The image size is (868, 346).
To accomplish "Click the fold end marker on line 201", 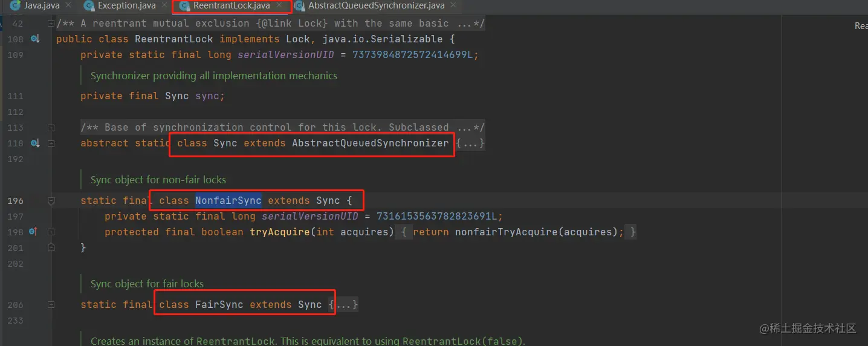I will [51, 247].
